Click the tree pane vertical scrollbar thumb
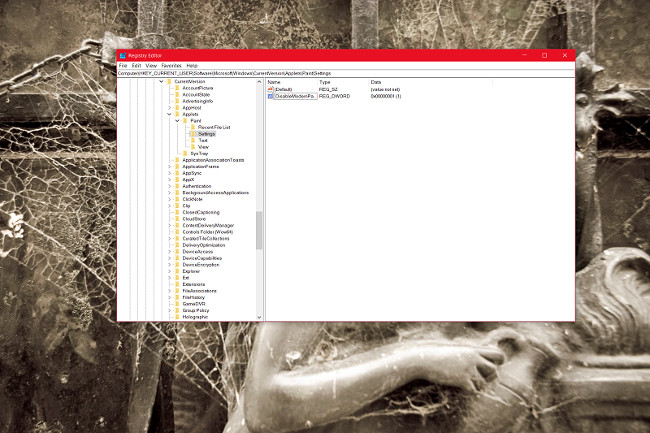 pos(259,230)
